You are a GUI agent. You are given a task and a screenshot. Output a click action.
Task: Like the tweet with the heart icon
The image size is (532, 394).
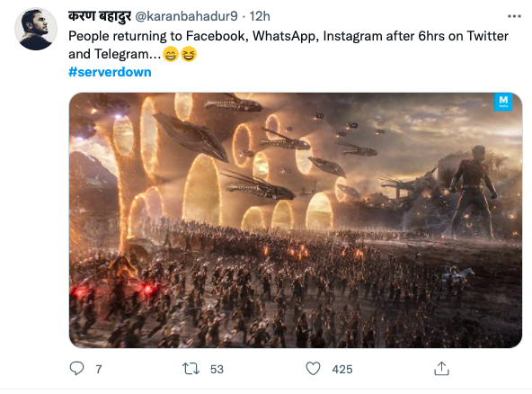[313, 369]
